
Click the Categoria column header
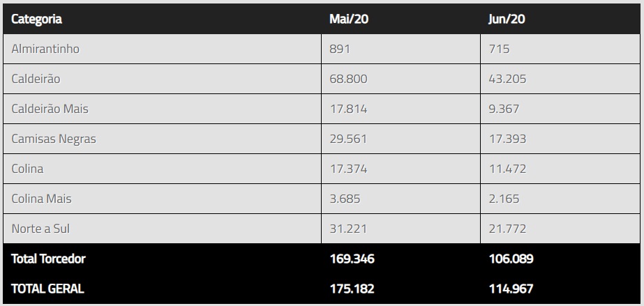pos(37,19)
